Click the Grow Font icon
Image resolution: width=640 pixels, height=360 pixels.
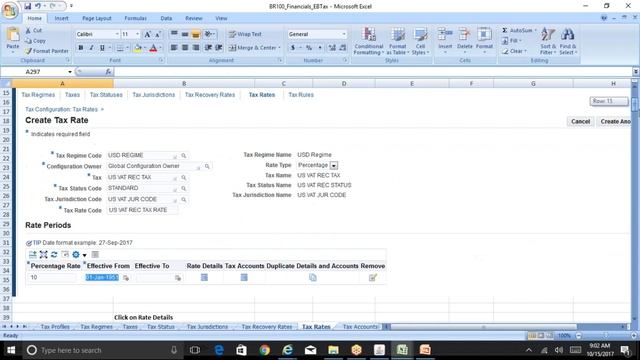(147, 34)
